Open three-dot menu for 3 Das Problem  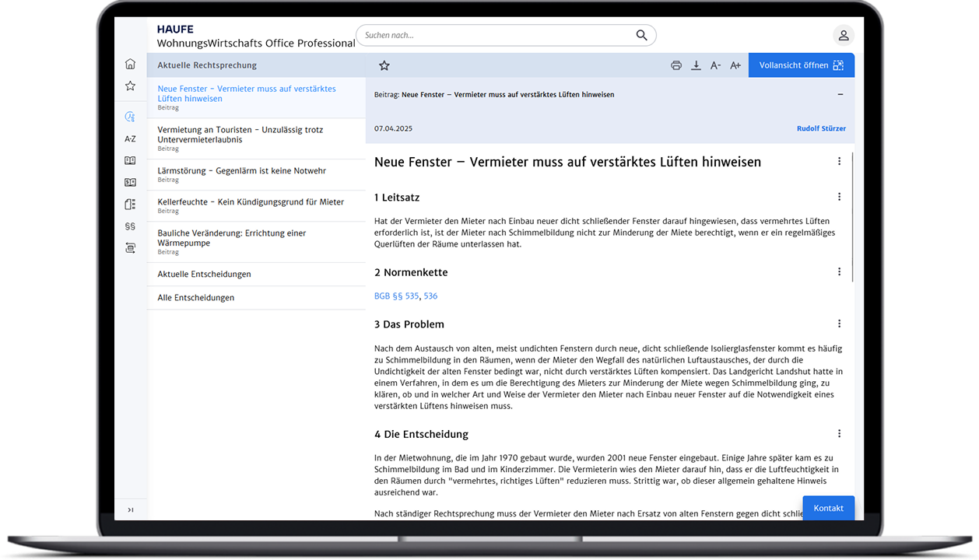click(839, 324)
